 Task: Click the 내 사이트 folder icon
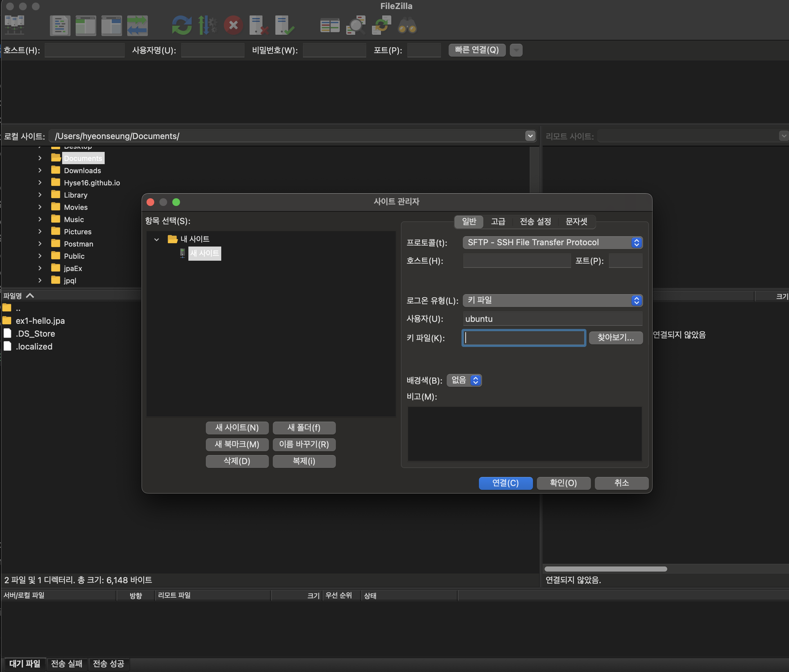(173, 239)
